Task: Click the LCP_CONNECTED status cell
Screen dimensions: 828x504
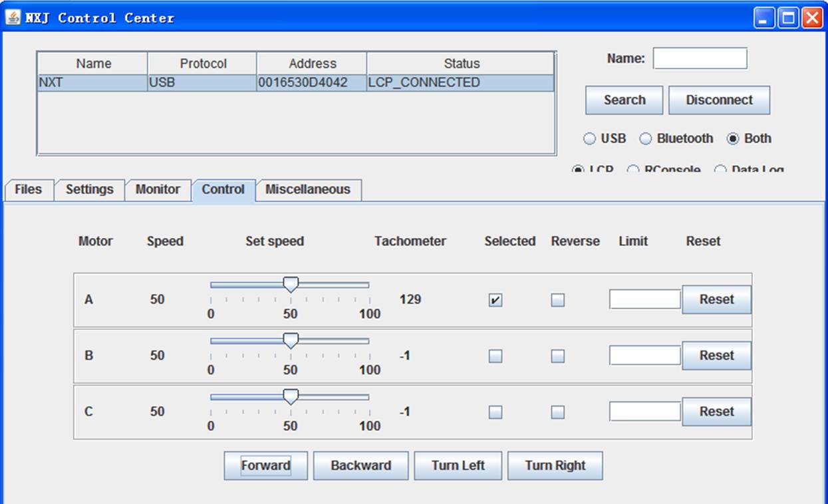Action: [x=461, y=82]
